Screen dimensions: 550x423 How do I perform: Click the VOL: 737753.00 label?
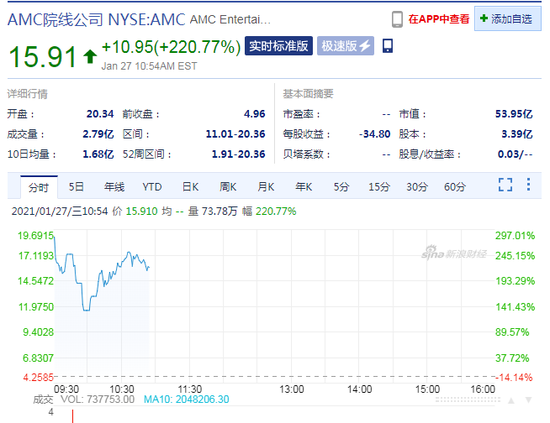pos(98,399)
